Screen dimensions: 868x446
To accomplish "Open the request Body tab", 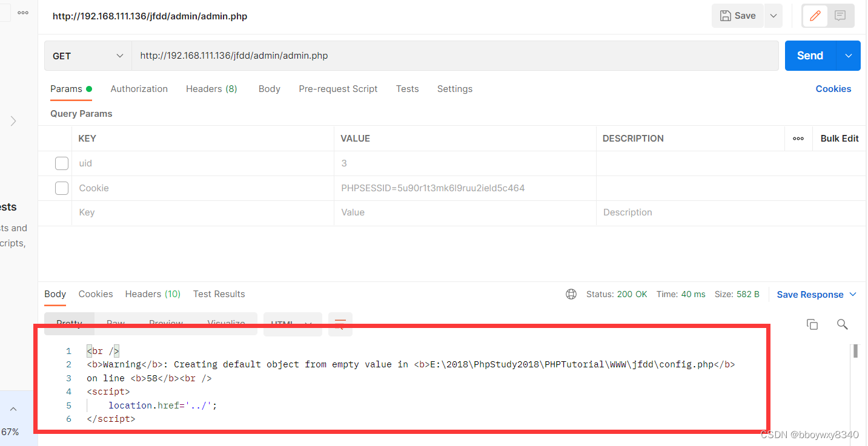I will click(x=269, y=89).
